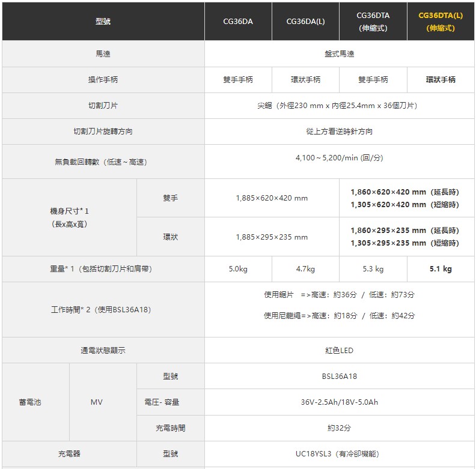This screenshot has height=469, width=476.
Task: Select the 盤式馬達 value cell
Action: click(339, 54)
